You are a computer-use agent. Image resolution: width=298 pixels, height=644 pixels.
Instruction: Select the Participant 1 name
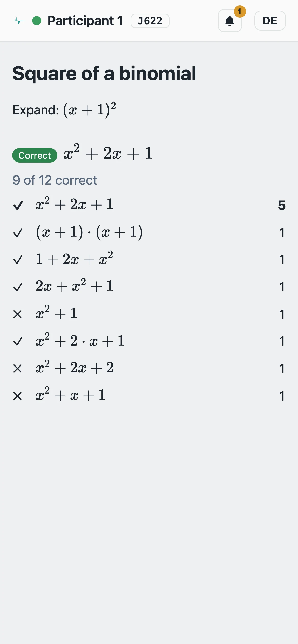pyautogui.click(x=85, y=21)
